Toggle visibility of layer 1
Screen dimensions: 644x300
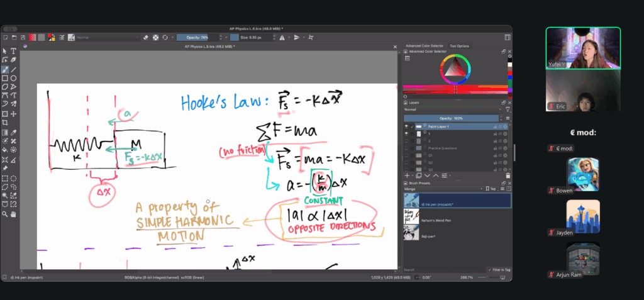[x=406, y=134]
